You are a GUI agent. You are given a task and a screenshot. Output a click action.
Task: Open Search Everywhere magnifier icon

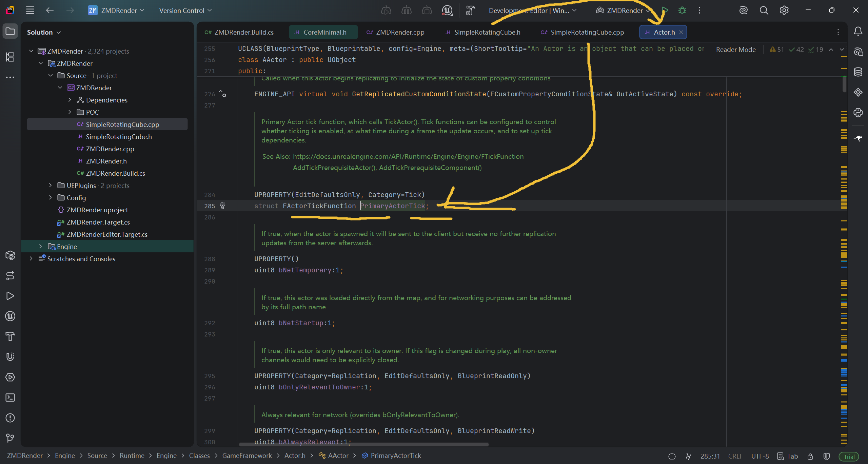(764, 11)
